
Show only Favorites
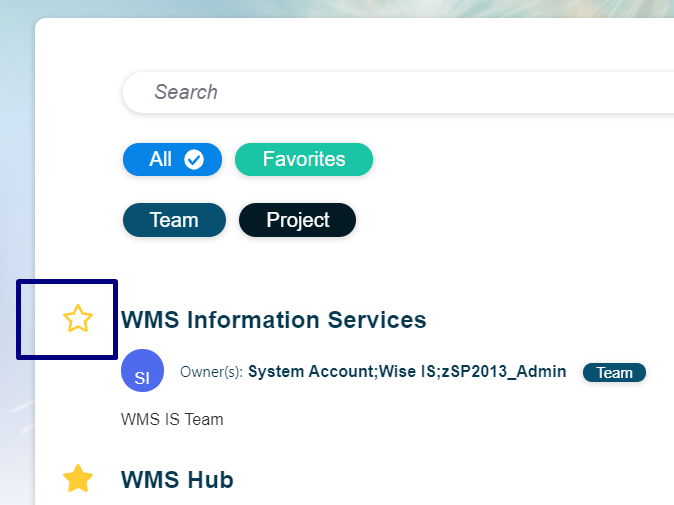tap(304, 159)
